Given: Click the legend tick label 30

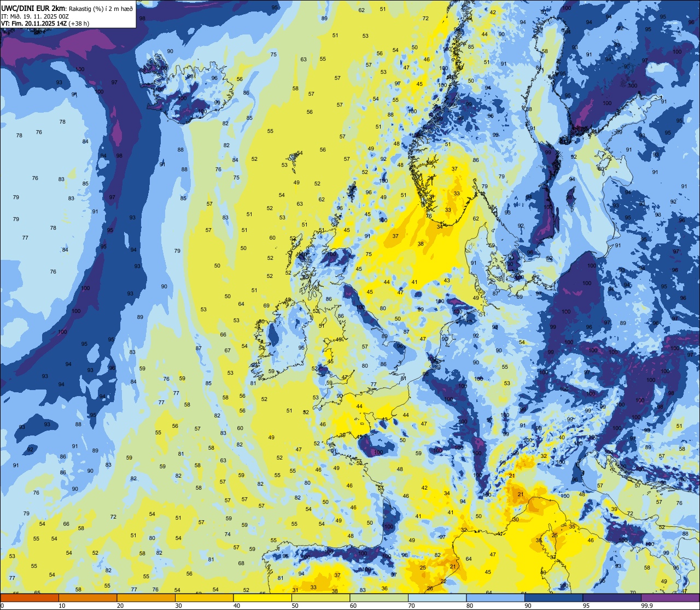Looking at the screenshot, I should [x=178, y=606].
